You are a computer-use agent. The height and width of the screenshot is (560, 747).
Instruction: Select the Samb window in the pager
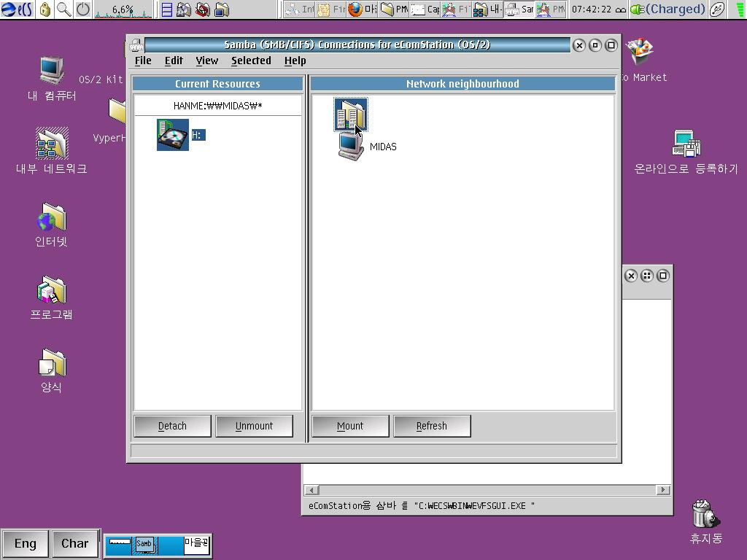[145, 545]
